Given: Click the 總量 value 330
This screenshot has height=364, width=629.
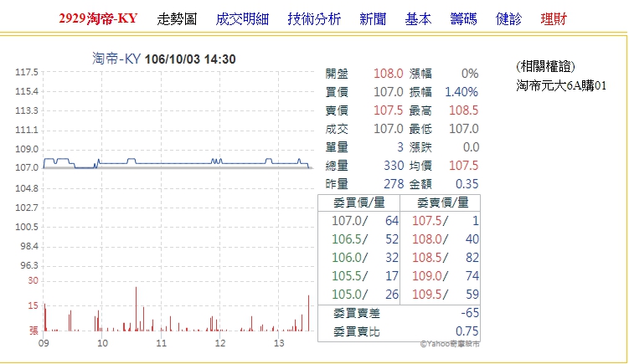Looking at the screenshot, I should tap(394, 166).
